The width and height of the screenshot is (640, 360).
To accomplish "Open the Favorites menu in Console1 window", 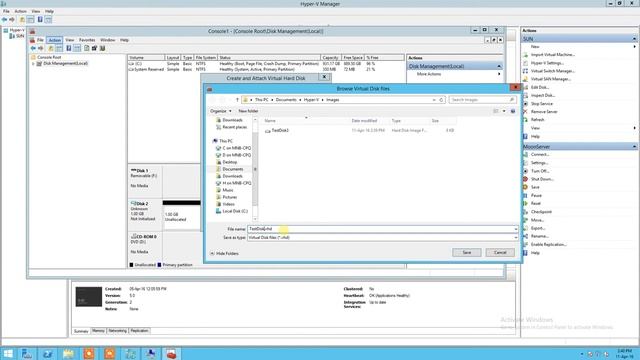I will (87, 40).
